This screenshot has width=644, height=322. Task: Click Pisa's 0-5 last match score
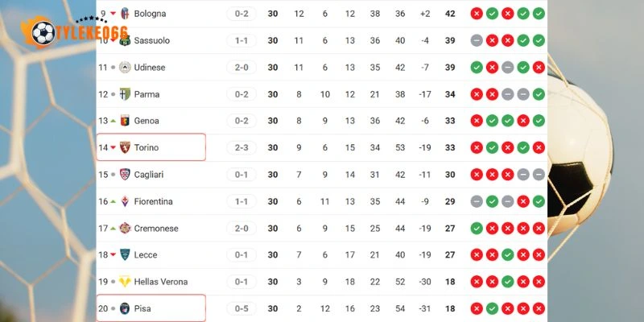click(242, 308)
